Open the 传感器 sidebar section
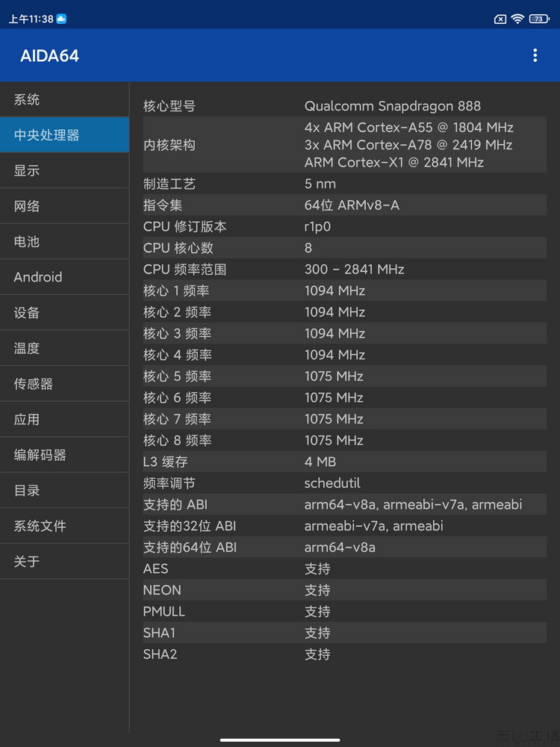The image size is (560, 747). pos(64,383)
